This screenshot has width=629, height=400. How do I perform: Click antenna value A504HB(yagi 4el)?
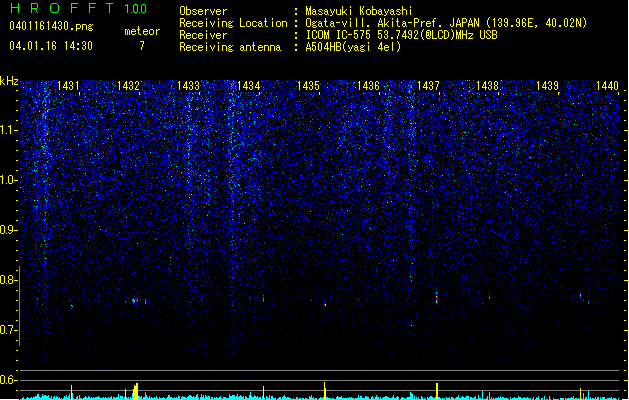353,47
